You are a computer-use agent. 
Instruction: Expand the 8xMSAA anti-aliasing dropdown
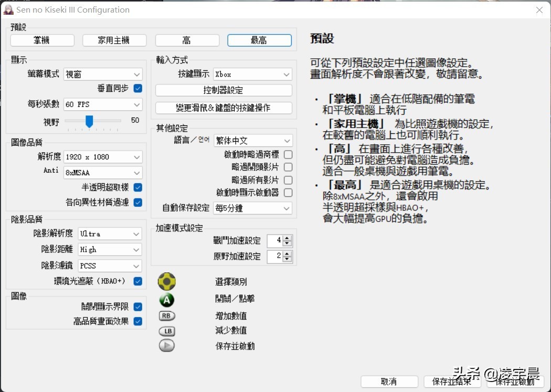click(x=103, y=172)
